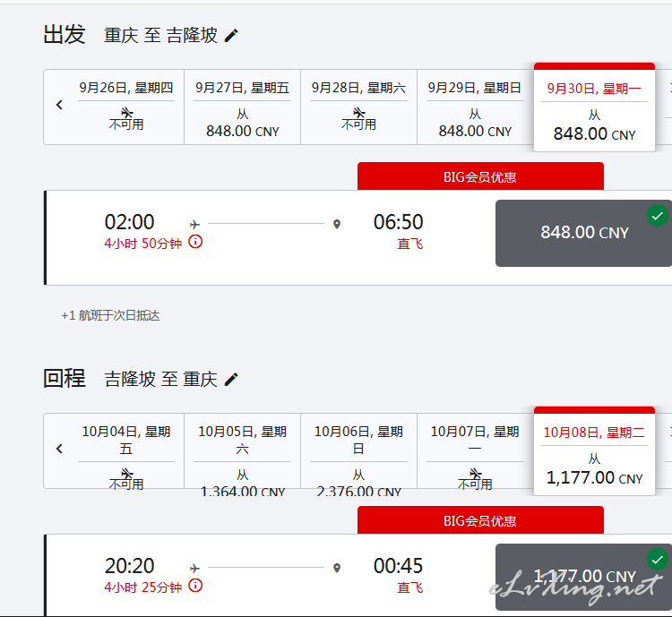Select 9月27日 星期五 departure date tab

tap(242, 107)
